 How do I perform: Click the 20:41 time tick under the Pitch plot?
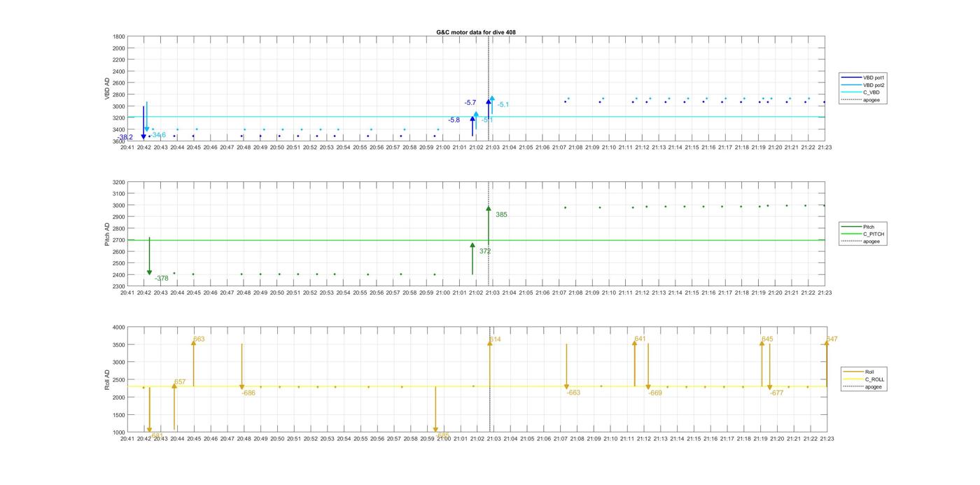tap(127, 293)
